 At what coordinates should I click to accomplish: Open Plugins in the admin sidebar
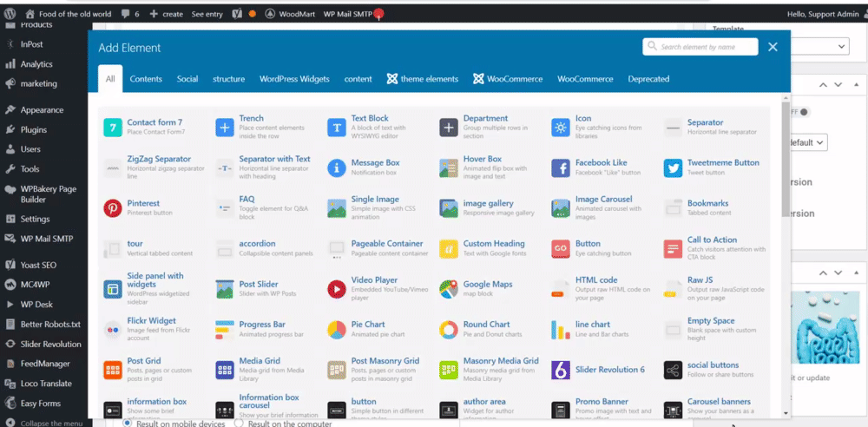click(x=33, y=129)
